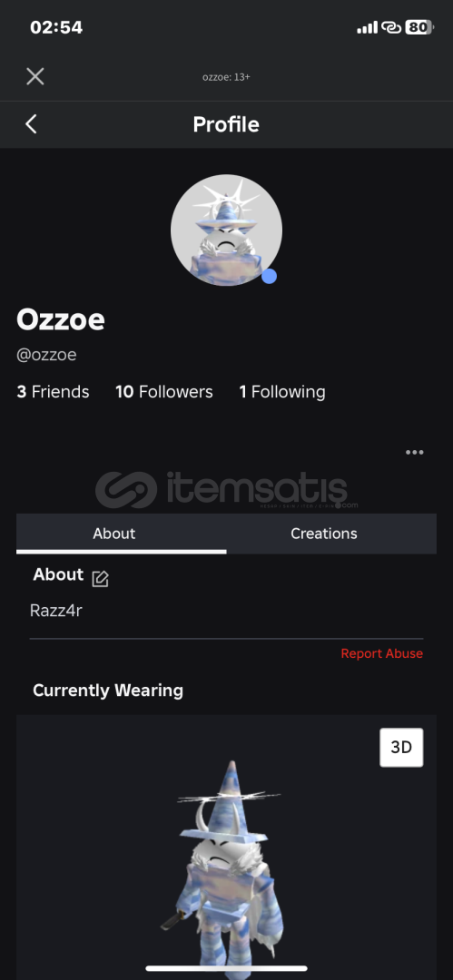Tap the personal hotspot link icon
The height and width of the screenshot is (980, 453).
pyautogui.click(x=391, y=27)
